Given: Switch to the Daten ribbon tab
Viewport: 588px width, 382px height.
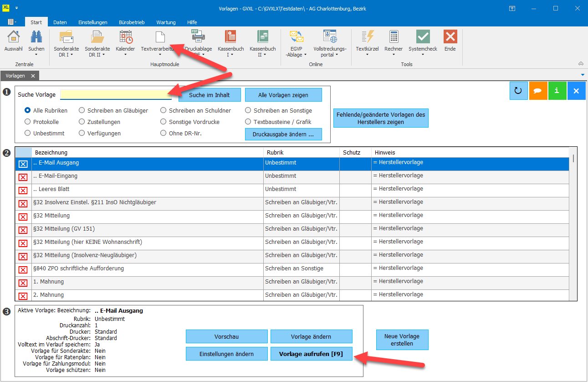Looking at the screenshot, I should 60,22.
